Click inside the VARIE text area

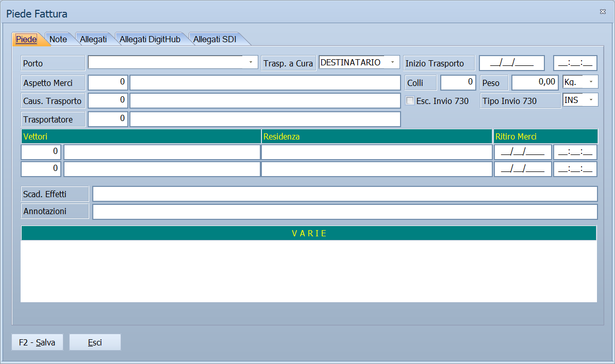point(309,271)
